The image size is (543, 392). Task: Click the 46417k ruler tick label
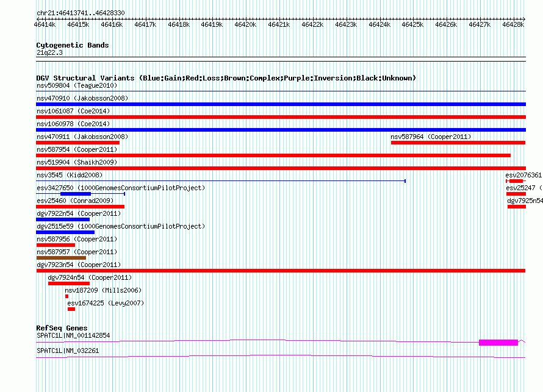pos(145,24)
